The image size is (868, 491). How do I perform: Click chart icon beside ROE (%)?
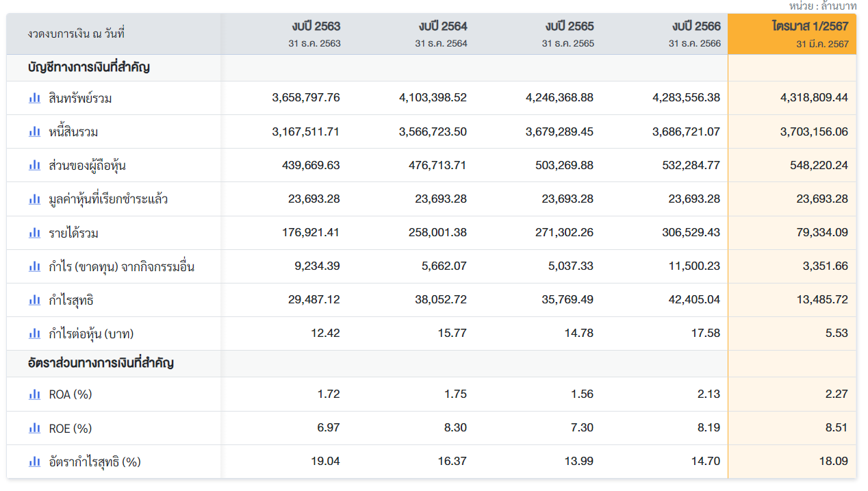click(x=34, y=428)
